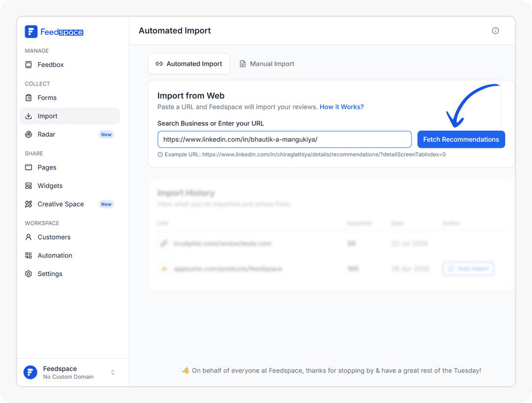Screen dimensions: 532x403
Task: Click the 'No Custom Domain' label
Action: 68,377
